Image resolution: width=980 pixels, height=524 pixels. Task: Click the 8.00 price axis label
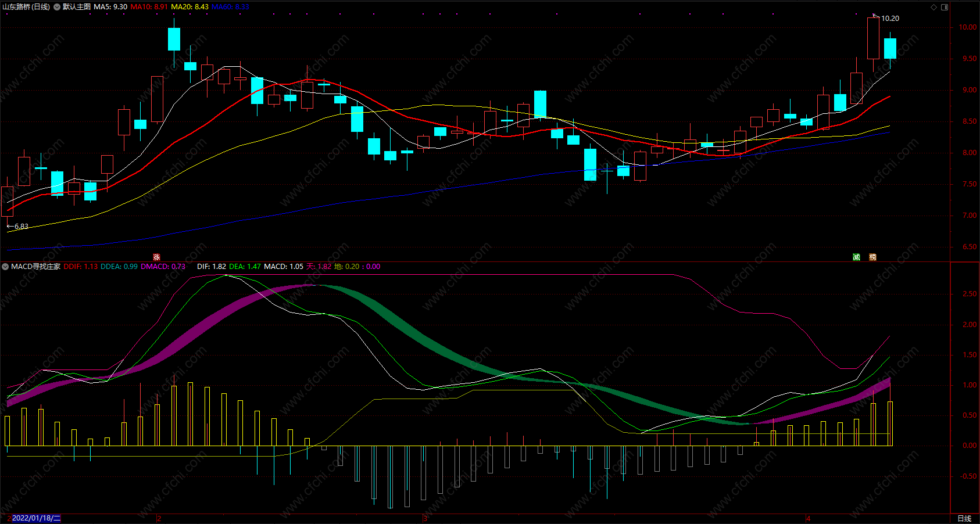coord(970,153)
